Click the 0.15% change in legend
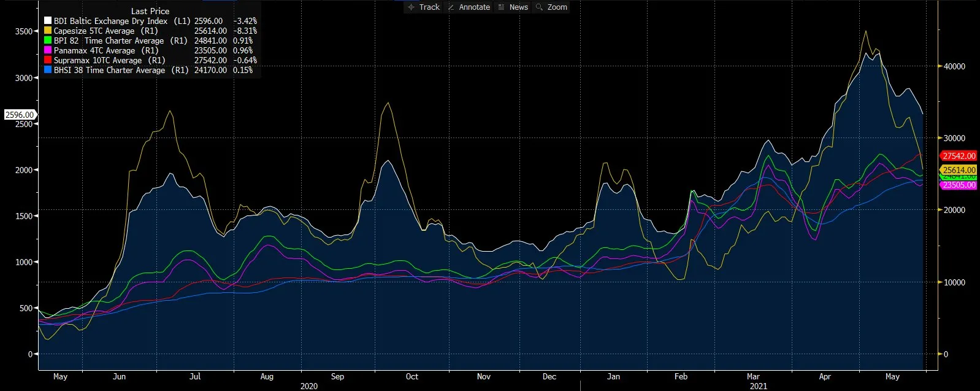 243,70
